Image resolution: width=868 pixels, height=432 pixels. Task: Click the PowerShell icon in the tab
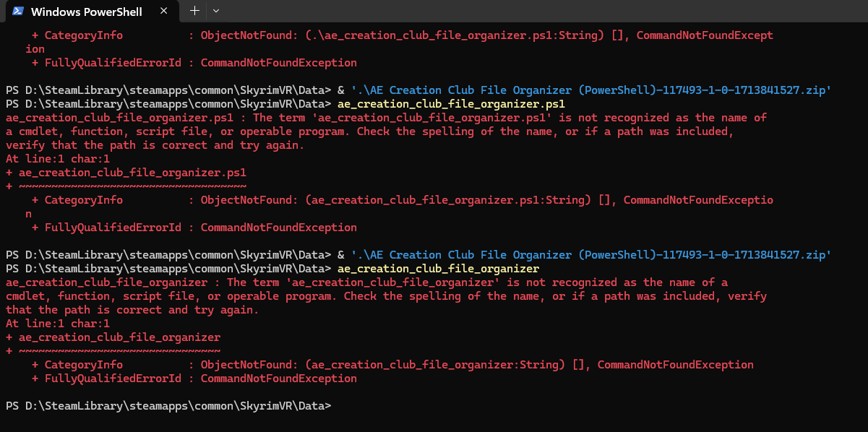coord(17,12)
